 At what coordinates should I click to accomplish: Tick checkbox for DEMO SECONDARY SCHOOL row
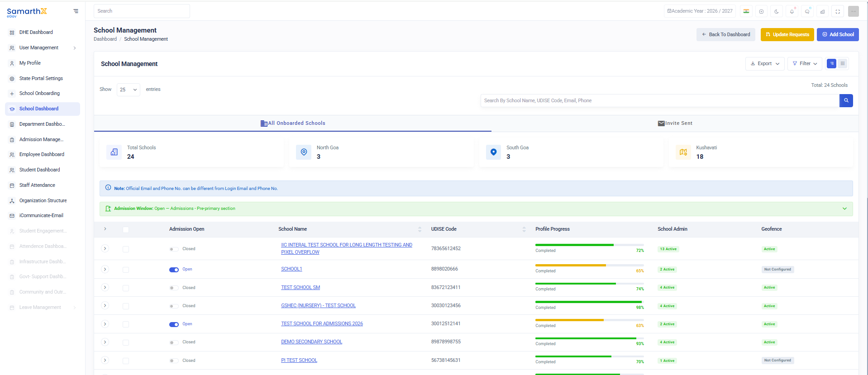(126, 342)
